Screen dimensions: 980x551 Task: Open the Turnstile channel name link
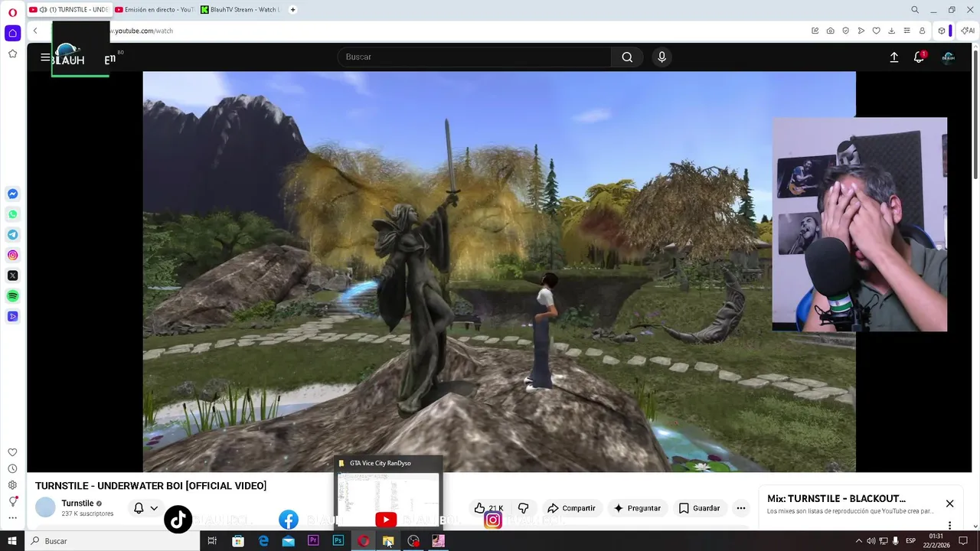[77, 504]
